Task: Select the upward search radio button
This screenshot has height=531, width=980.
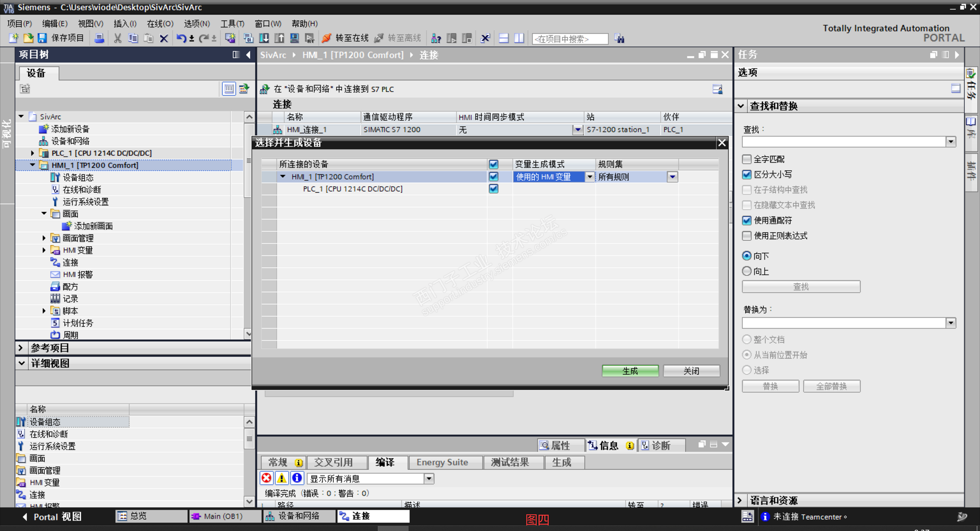Action: [746, 271]
